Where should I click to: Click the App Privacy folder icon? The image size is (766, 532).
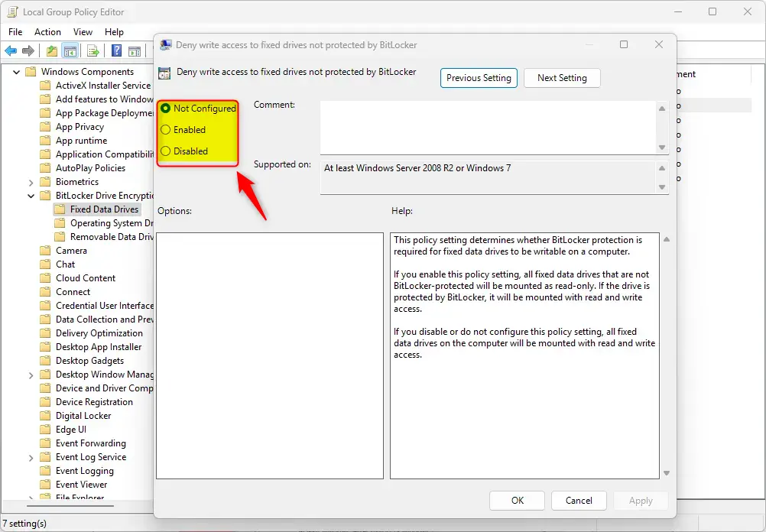pyautogui.click(x=45, y=127)
